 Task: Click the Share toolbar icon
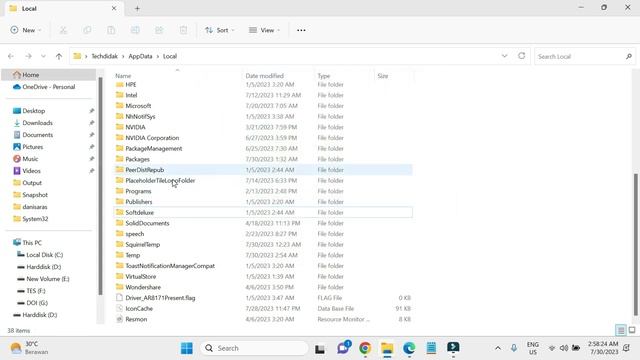click(159, 30)
